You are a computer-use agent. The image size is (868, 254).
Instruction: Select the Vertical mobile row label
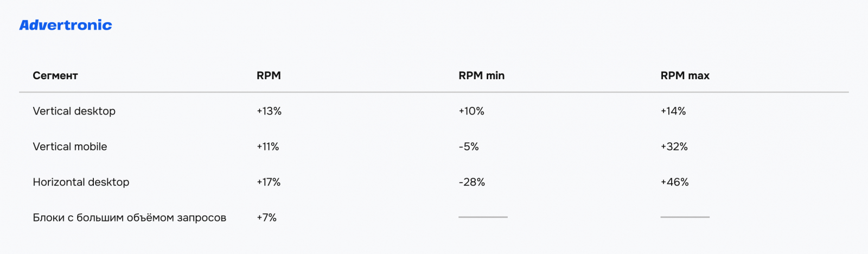pyautogui.click(x=70, y=147)
